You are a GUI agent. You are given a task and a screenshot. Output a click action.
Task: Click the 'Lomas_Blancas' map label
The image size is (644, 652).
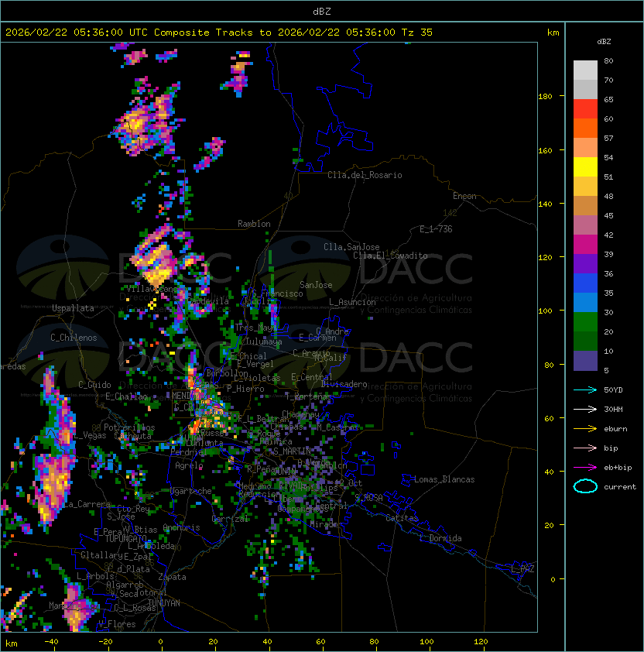[444, 479]
